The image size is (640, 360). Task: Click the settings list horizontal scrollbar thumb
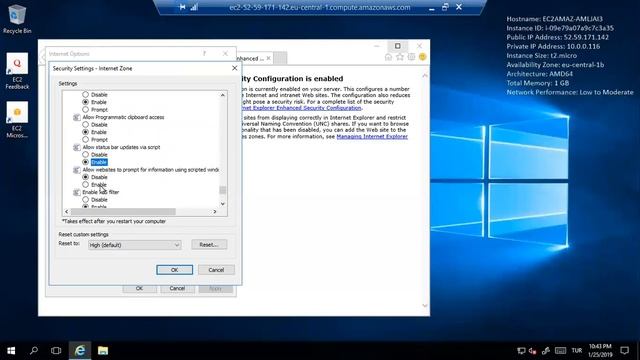123,211
